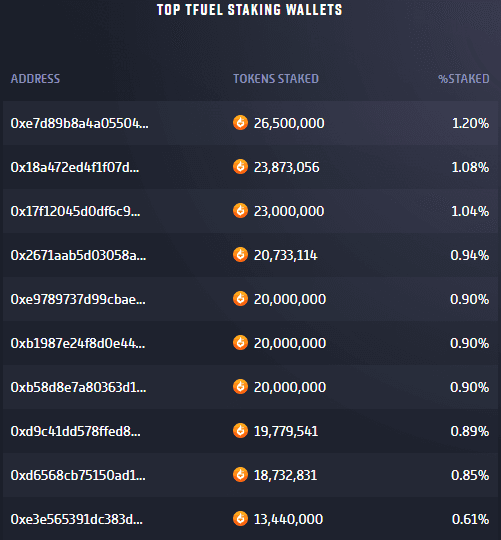Click the 1.20% staked percentage

pos(470,123)
